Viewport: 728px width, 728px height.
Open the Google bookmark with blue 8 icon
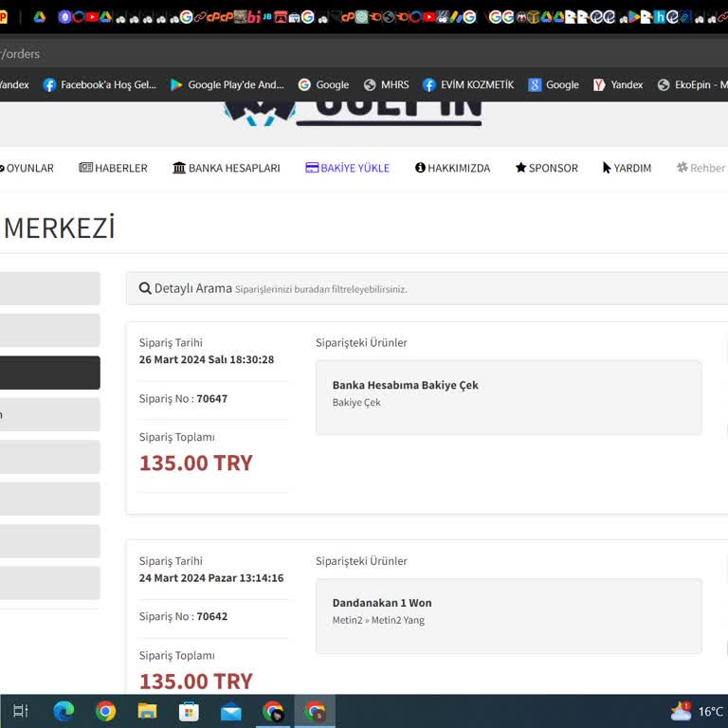pos(554,85)
